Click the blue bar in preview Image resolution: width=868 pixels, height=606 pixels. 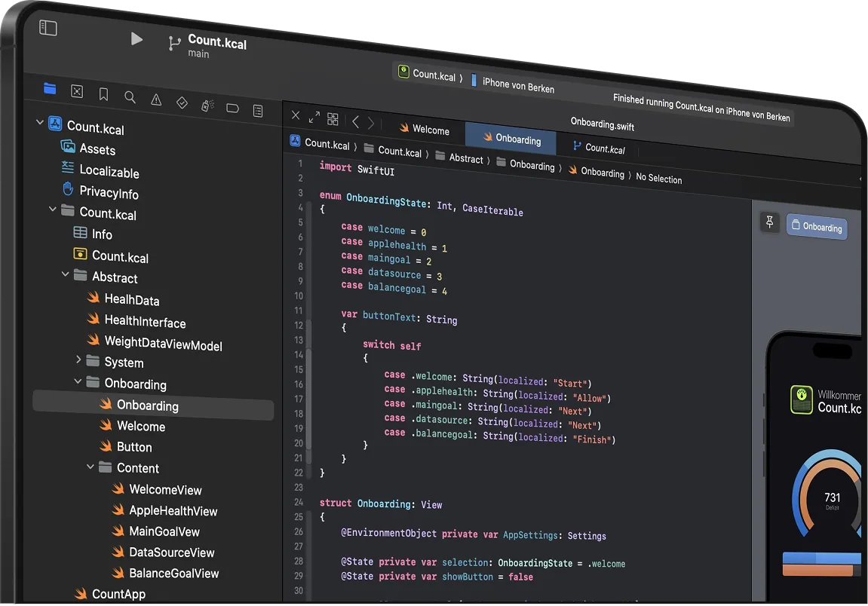point(821,557)
